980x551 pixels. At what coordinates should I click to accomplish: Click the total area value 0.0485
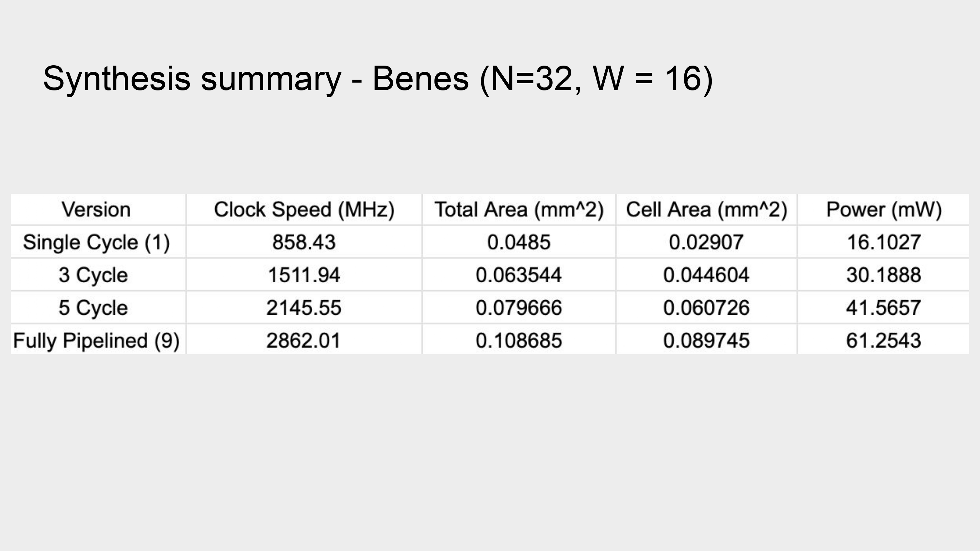point(519,242)
